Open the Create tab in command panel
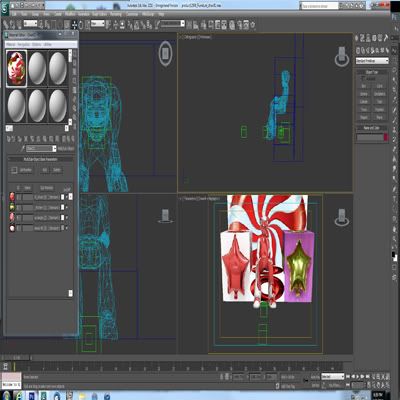This screenshot has height=400, width=400. (356, 38)
